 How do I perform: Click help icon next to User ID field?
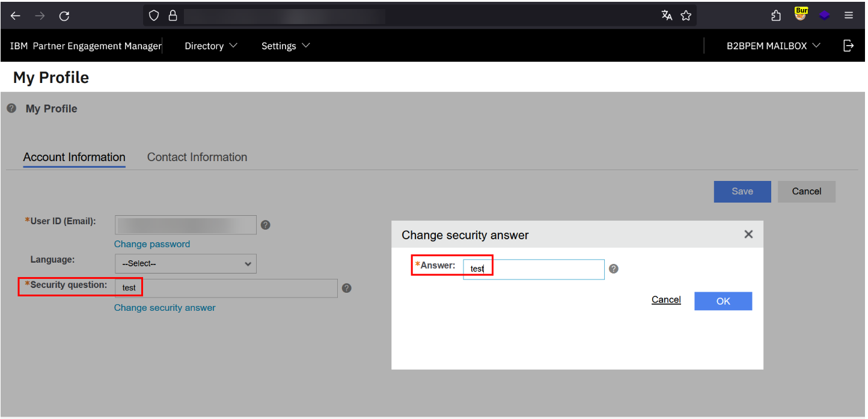point(265,225)
